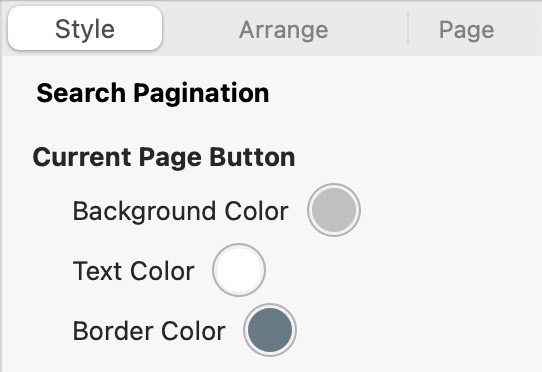Pick a new text color from white circle
Screen dimensions: 542x372
pyautogui.click(x=239, y=270)
